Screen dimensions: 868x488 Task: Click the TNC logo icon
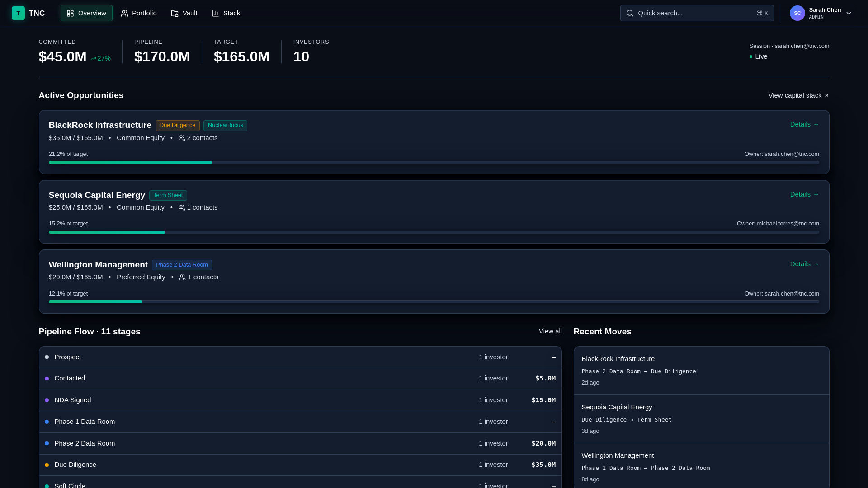coord(18,13)
